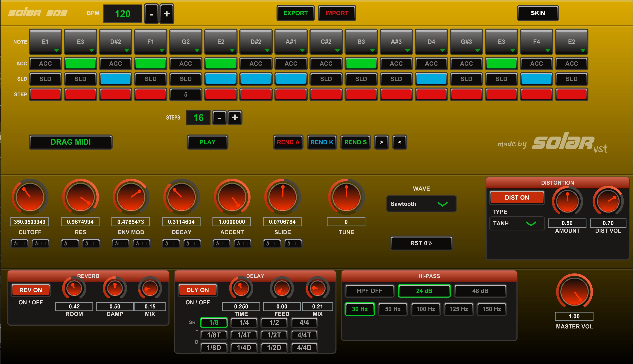Shift pattern right with the > button
Image resolution: width=633 pixels, height=364 pixels.
(x=381, y=142)
